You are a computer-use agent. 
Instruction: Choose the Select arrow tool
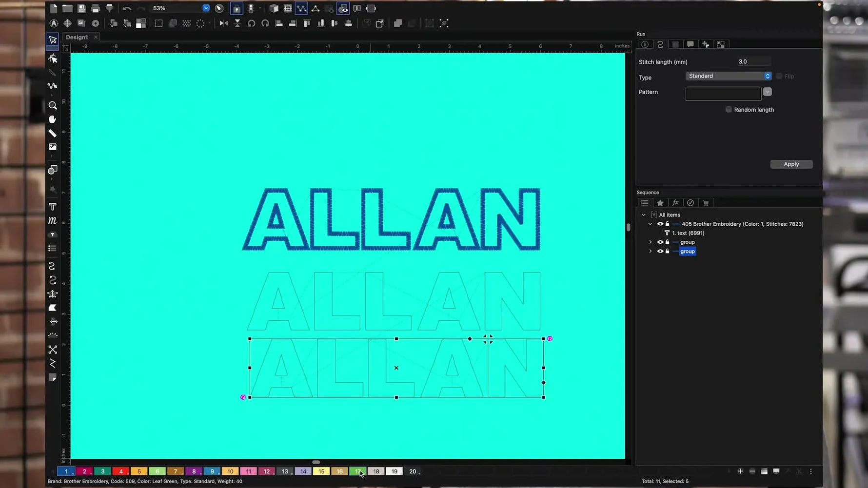[x=53, y=40]
